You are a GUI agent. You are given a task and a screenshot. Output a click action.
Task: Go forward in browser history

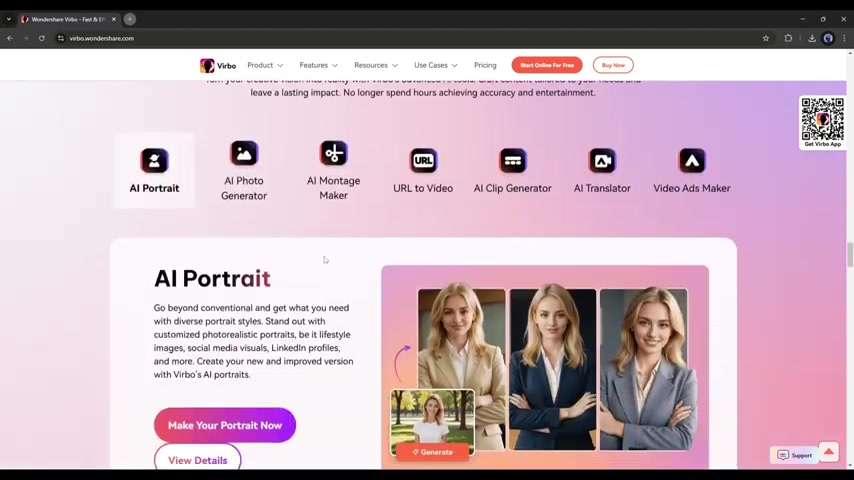(26, 38)
